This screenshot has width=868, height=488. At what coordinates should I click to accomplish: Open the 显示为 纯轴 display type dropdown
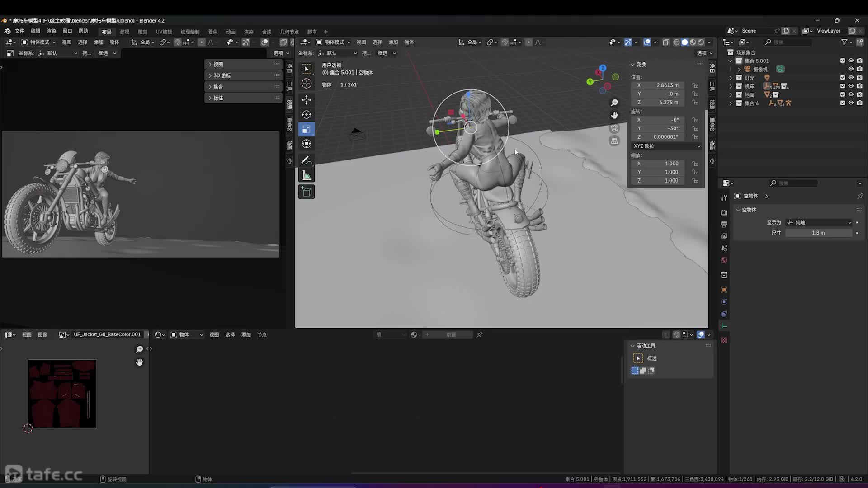(819, 222)
